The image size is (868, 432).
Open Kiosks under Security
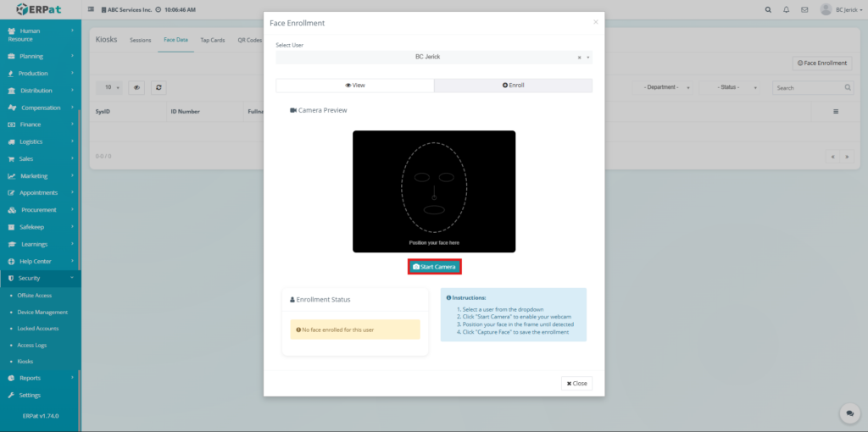coord(25,361)
